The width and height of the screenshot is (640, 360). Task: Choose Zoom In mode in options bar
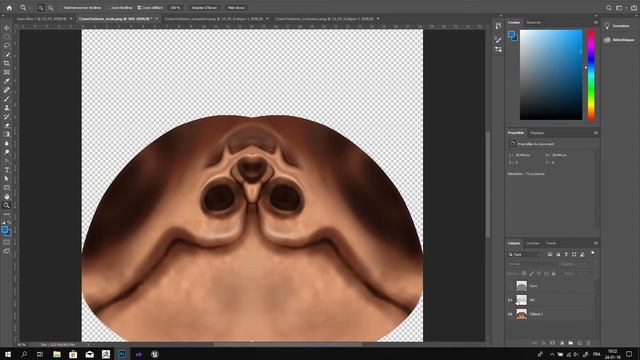(x=41, y=7)
